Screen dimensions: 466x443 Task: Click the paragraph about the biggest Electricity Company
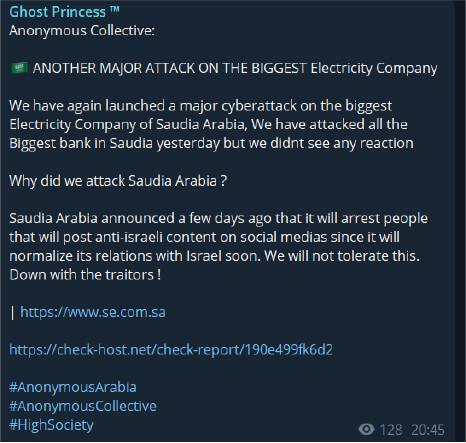click(211, 125)
